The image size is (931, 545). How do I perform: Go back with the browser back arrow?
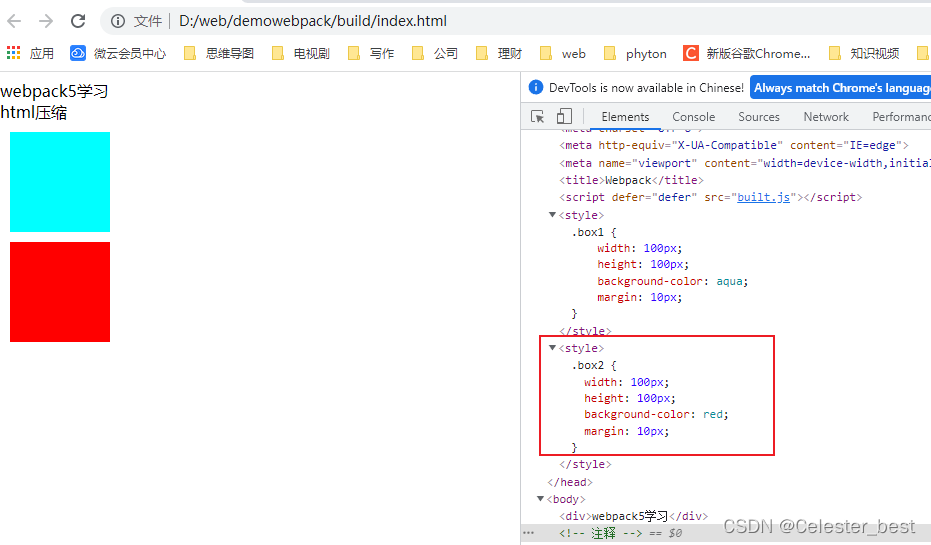pyautogui.click(x=14, y=21)
